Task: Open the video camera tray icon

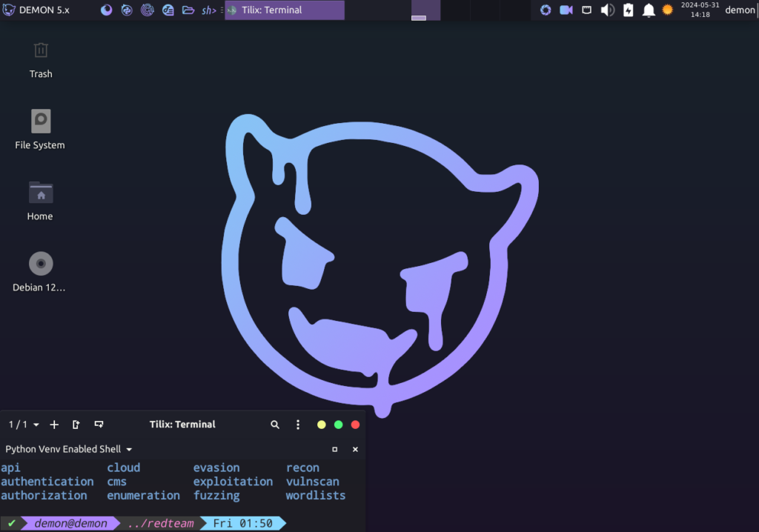Action: click(x=566, y=10)
